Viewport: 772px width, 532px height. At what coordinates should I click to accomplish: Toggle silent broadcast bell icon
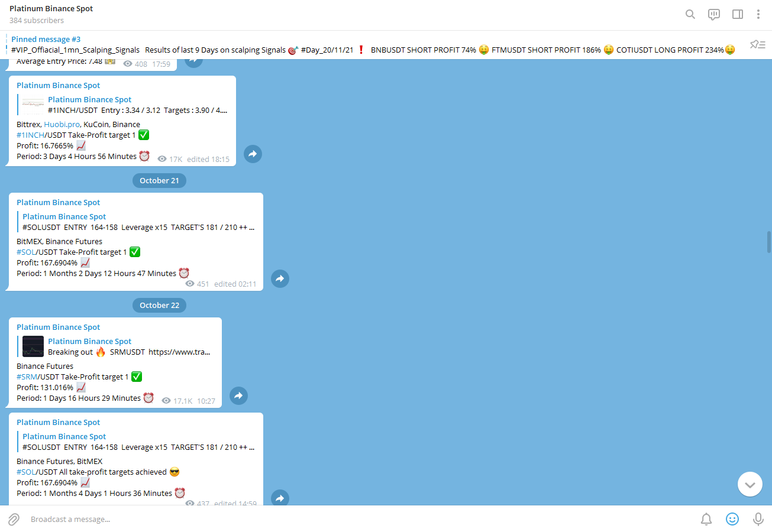pos(706,519)
